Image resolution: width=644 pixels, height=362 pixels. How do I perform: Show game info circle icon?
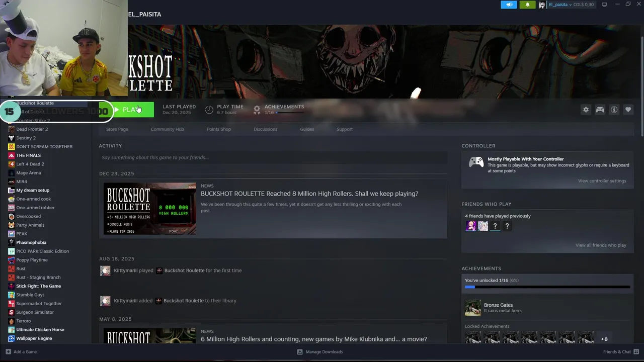614,110
